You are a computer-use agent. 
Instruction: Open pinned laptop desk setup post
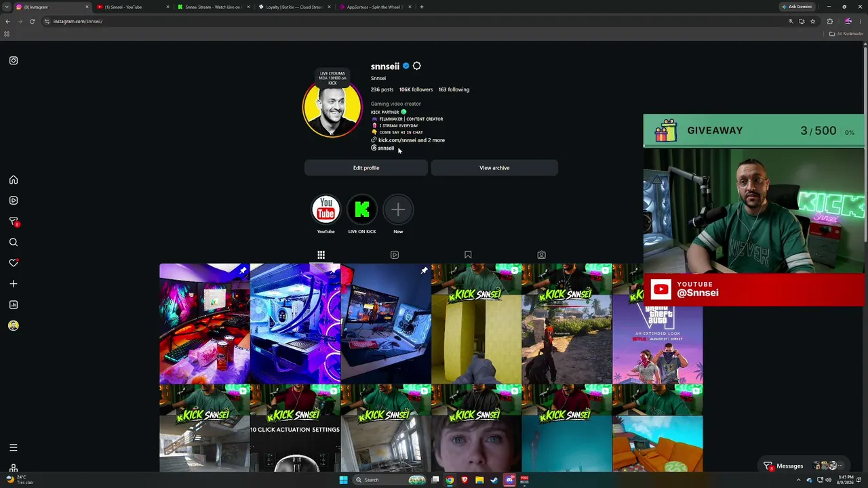(x=385, y=323)
